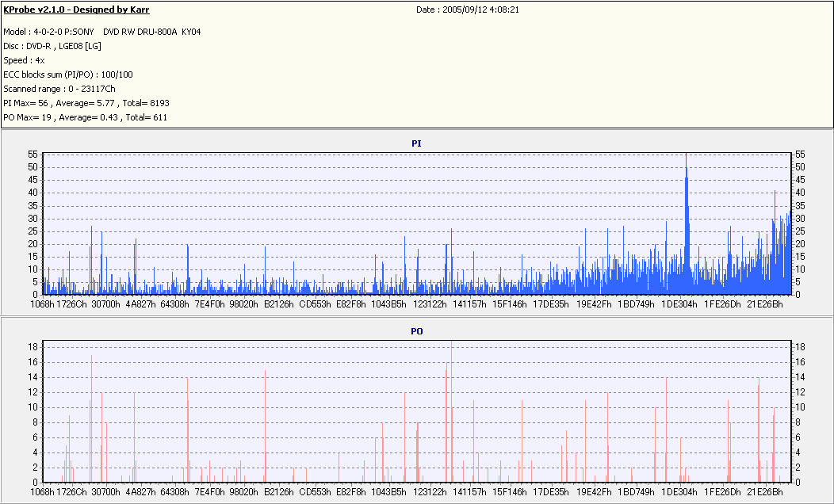Select the Date 2005/09/12 4:08:21 text
The width and height of the screenshot is (834, 504).
pos(468,10)
